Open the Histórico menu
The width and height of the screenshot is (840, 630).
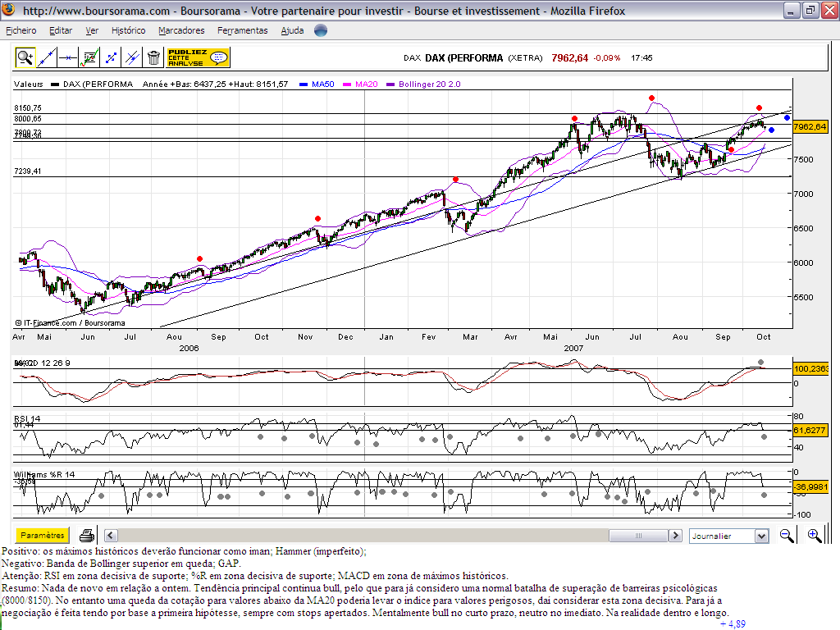coord(129,30)
